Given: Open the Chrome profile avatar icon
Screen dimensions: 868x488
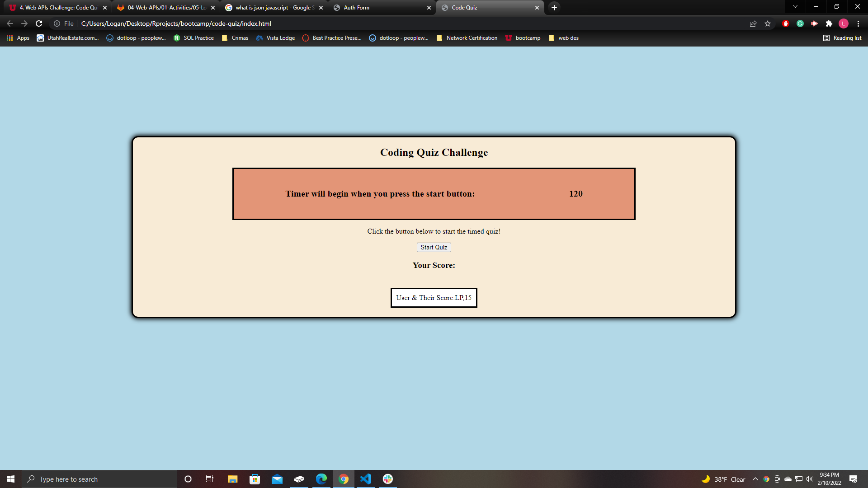Looking at the screenshot, I should [x=844, y=23].
